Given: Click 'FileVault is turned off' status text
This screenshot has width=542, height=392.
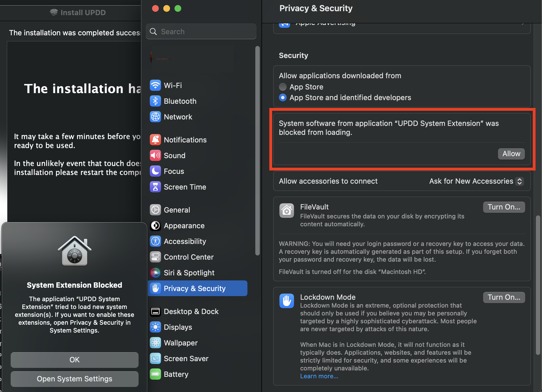Looking at the screenshot, I should pyautogui.click(x=352, y=272).
